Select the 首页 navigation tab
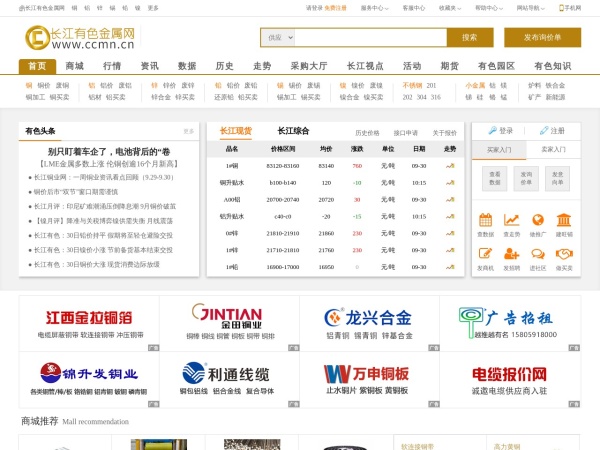The height and width of the screenshot is (450, 600). pos(38,66)
